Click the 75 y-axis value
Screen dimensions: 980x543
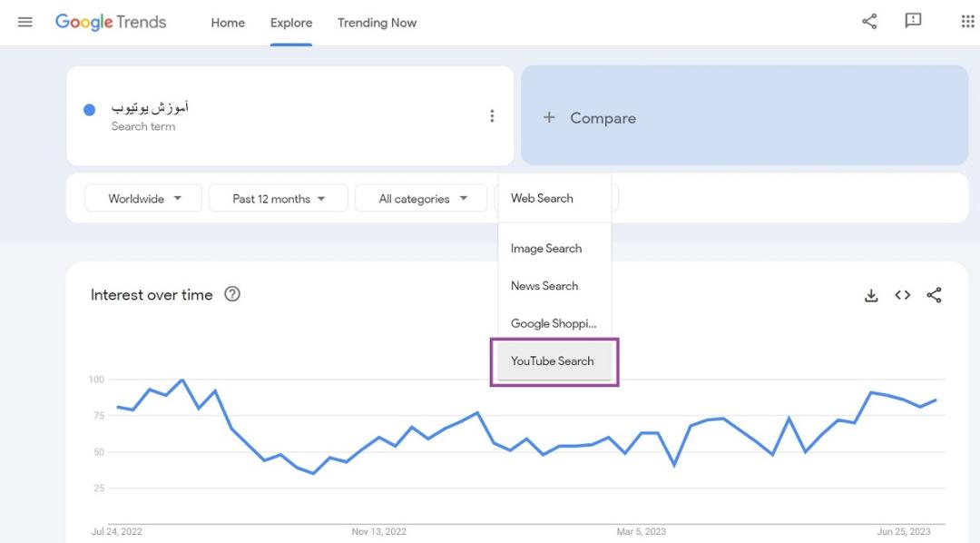tap(99, 415)
